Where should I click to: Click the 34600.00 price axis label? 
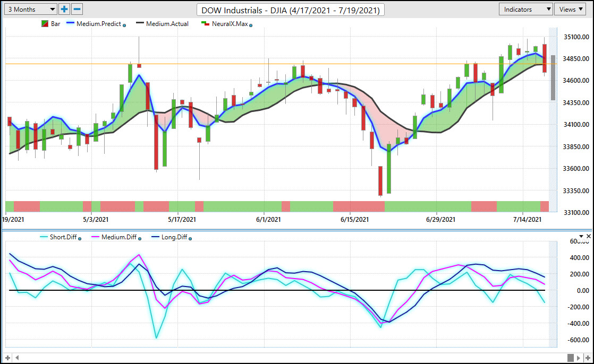[576, 81]
